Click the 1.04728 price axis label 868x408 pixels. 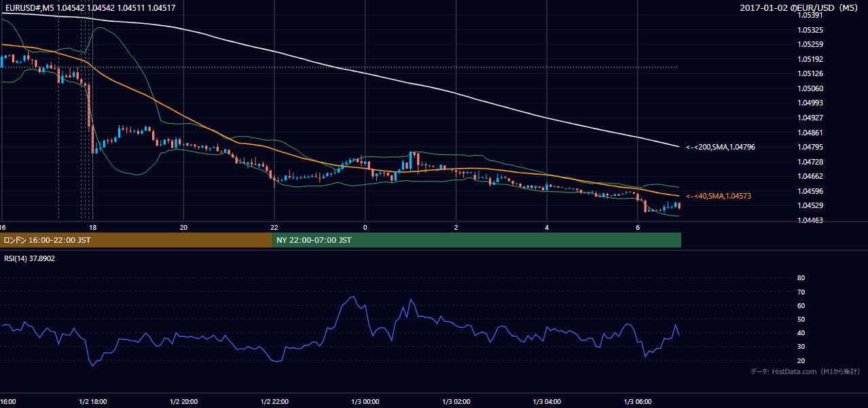pos(810,162)
